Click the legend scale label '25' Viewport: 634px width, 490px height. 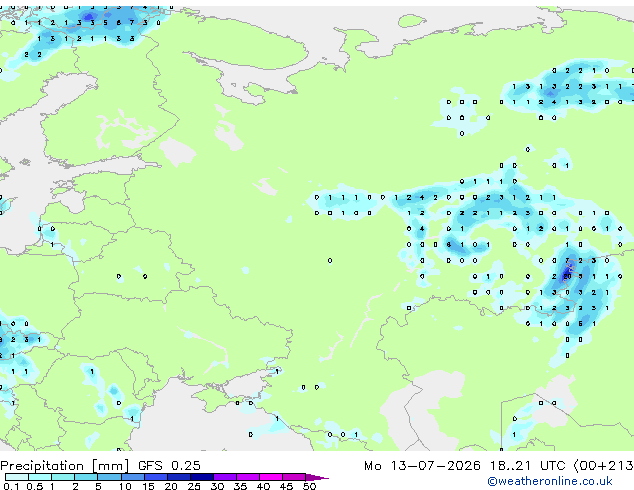click(194, 486)
